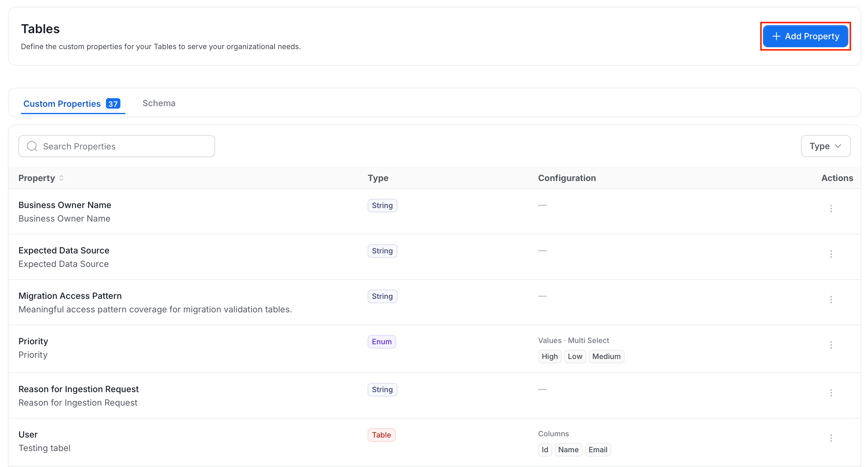Screen dimensions: 868x467
Task: Open actions menu for User row
Action: click(x=831, y=438)
